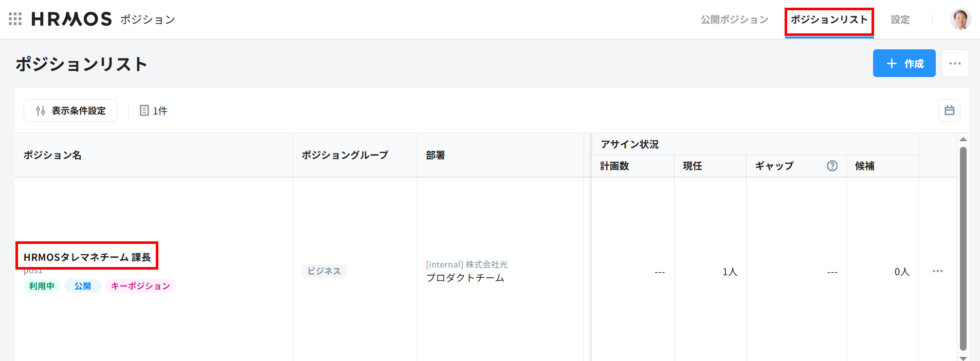The width and height of the screenshot is (980, 361).
Task: Open the row actions ellipsis menu
Action: pos(937,271)
